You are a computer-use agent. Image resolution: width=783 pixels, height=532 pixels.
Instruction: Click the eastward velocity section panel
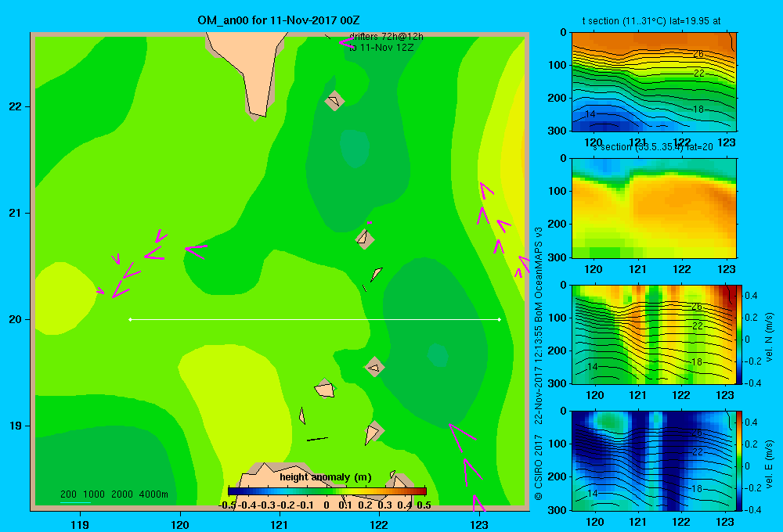[x=654, y=461]
